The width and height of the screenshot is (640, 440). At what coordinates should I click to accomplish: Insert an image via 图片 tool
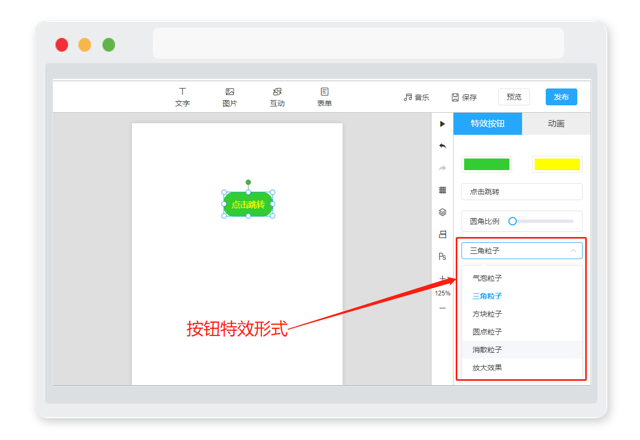(229, 97)
